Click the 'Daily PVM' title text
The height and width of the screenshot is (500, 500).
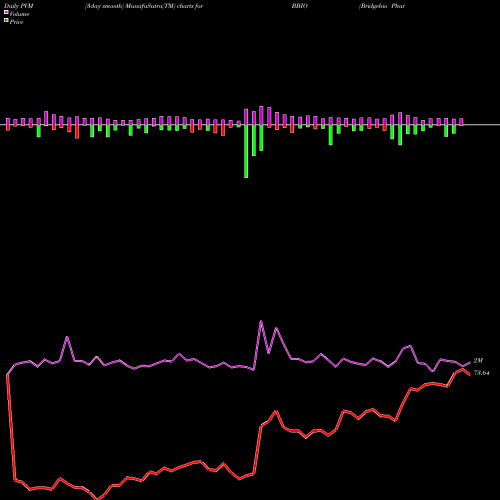tap(19, 6)
